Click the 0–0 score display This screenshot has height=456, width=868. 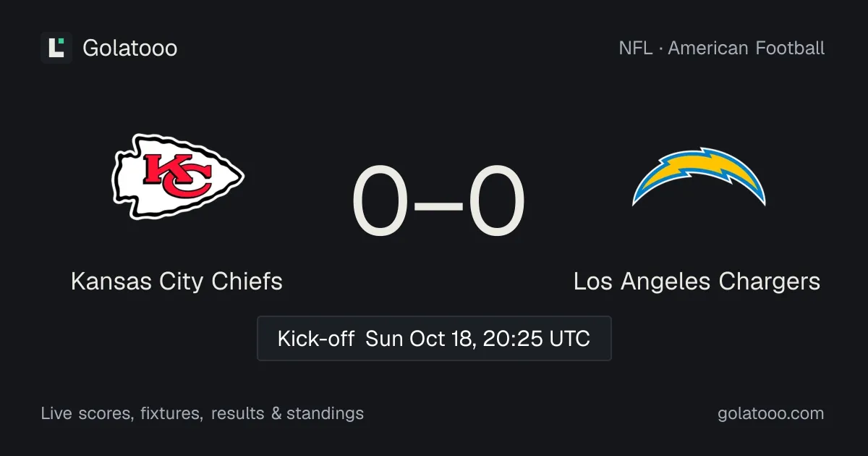point(438,203)
